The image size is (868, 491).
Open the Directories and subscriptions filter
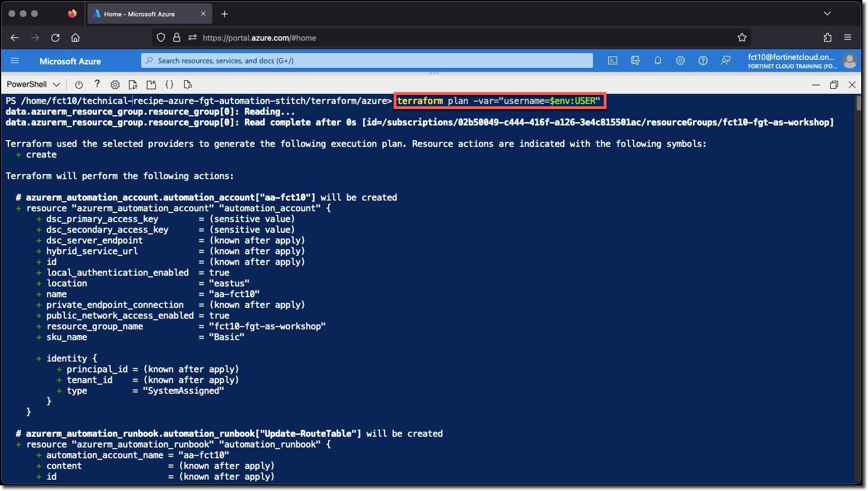635,60
